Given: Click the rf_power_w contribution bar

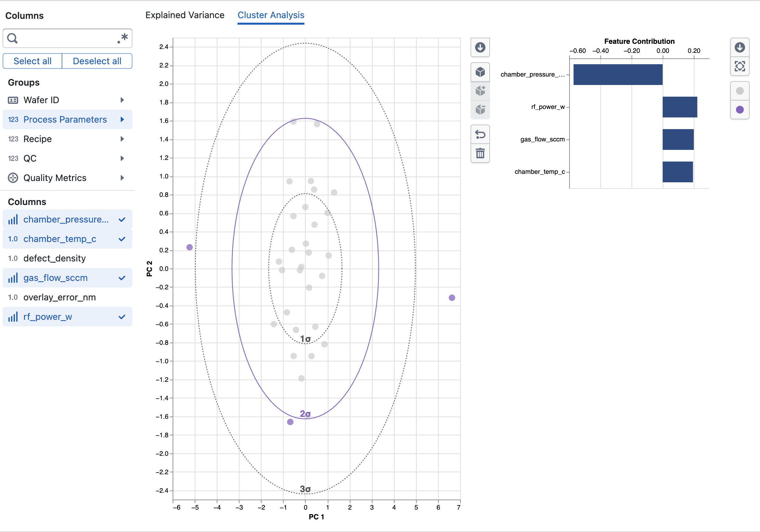Looking at the screenshot, I should [680, 107].
